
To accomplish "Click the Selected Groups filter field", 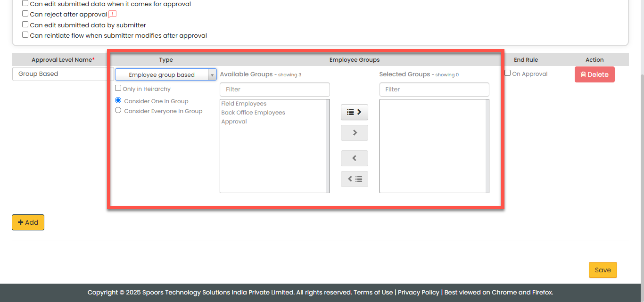I will 434,90.
